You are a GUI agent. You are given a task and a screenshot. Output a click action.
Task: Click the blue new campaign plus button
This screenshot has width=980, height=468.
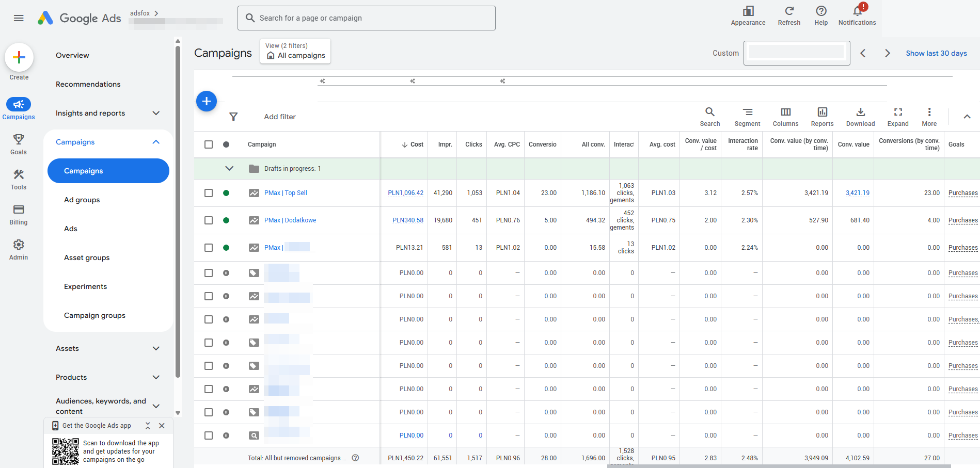(207, 101)
